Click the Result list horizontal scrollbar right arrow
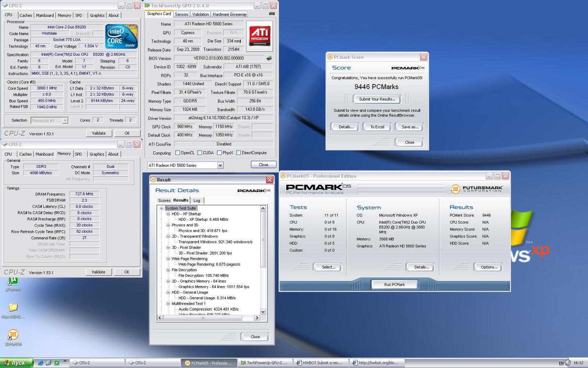This screenshot has height=368, width=588. point(257,318)
